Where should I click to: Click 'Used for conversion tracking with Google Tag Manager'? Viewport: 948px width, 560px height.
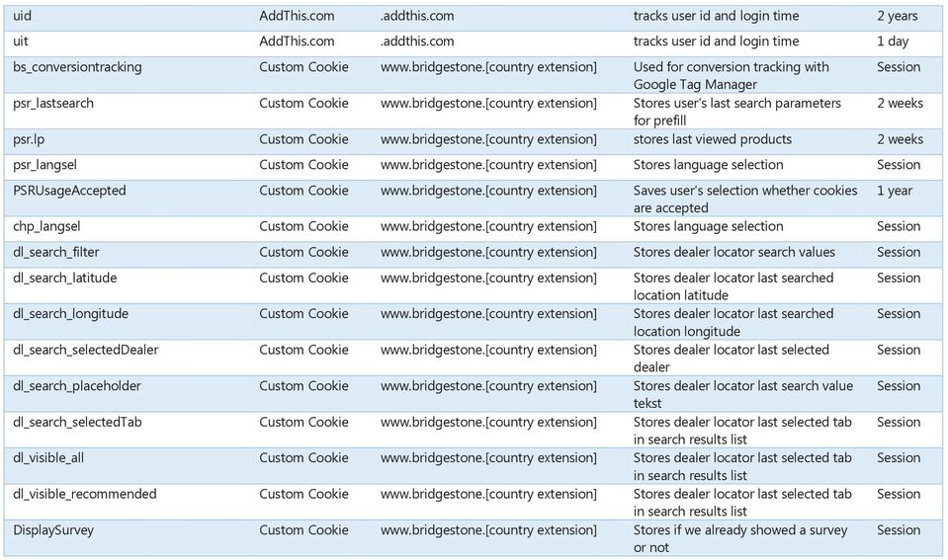731,76
